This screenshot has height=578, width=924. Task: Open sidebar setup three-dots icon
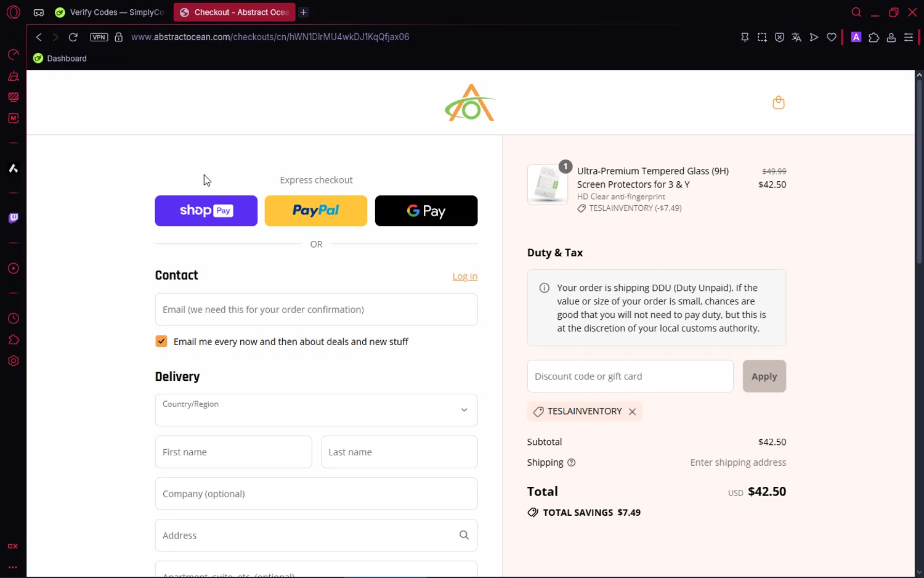pos(12,567)
